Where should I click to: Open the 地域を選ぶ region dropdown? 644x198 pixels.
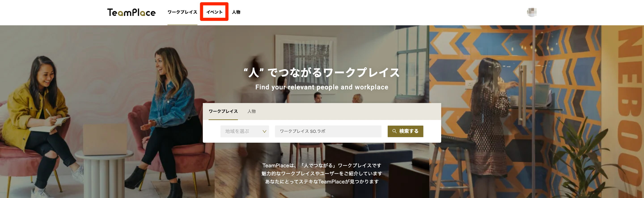(244, 131)
